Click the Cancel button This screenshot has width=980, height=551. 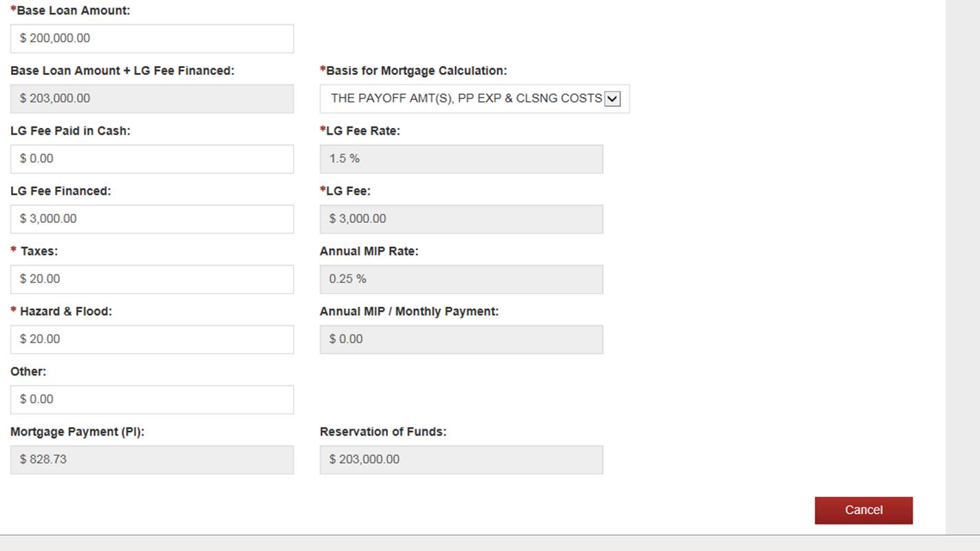[x=863, y=510]
